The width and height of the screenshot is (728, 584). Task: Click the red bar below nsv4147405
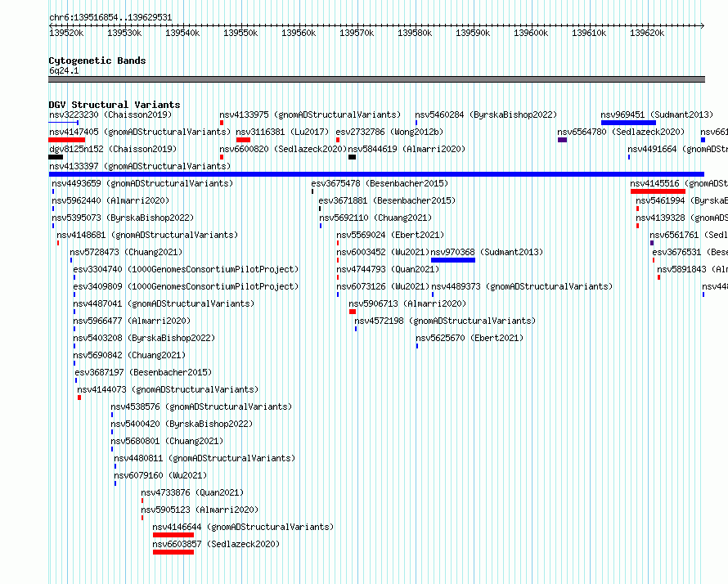point(67,140)
